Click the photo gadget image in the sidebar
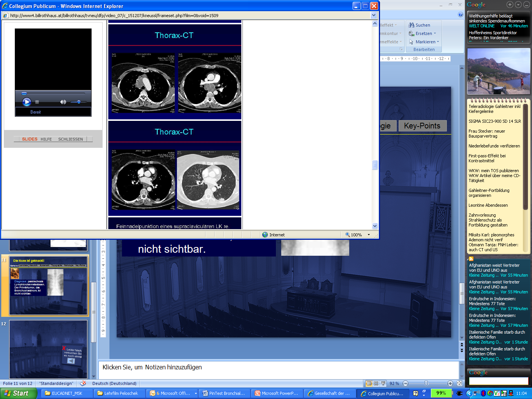The image size is (532, 399). pyautogui.click(x=498, y=71)
